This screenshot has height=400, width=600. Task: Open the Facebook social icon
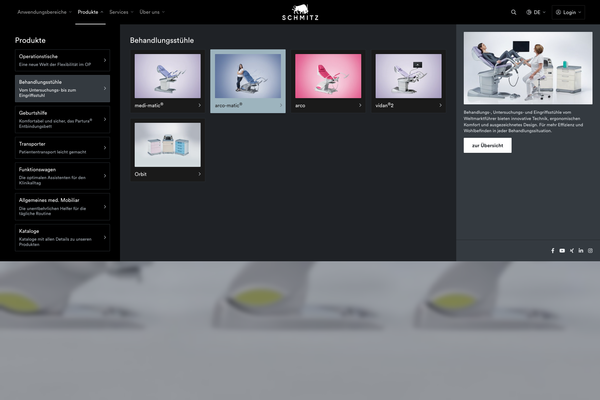(553, 251)
